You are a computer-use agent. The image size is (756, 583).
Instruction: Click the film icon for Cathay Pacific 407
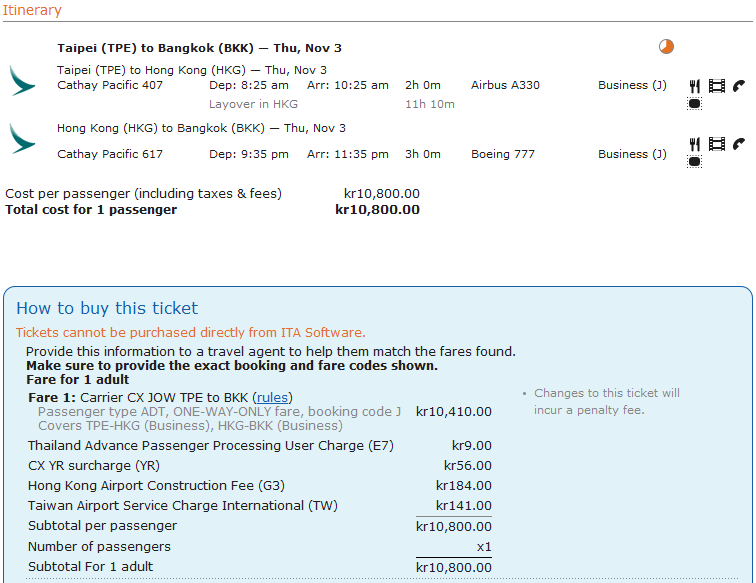point(717,86)
